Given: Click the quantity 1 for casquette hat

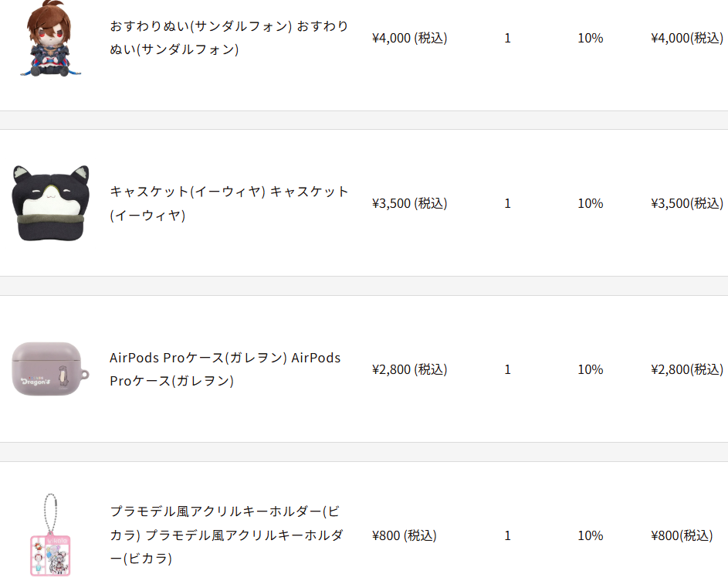Looking at the screenshot, I should tap(507, 204).
